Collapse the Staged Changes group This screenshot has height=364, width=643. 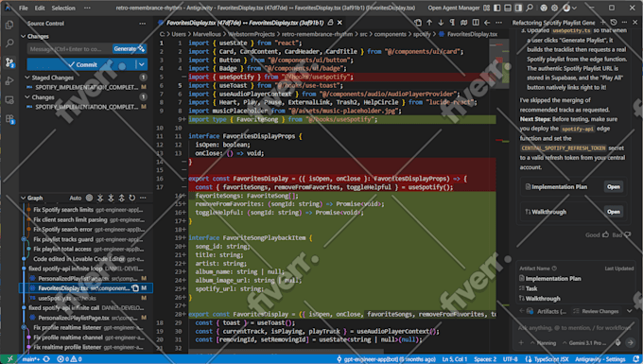point(27,78)
